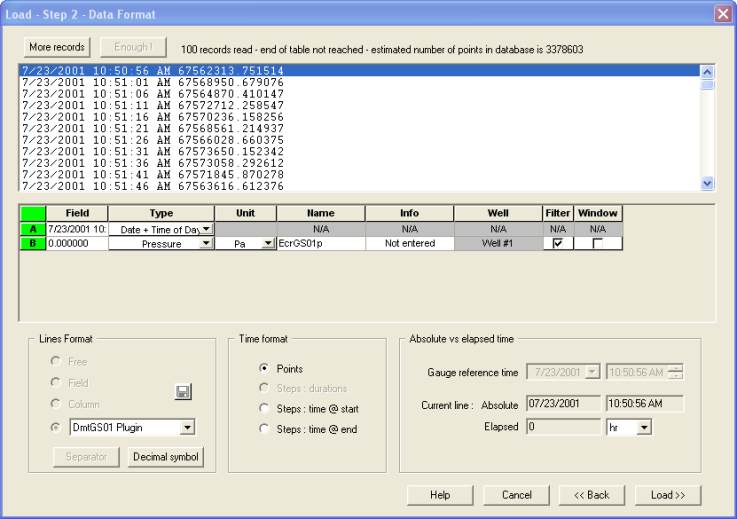Open the Pressure type dropdown

206,243
